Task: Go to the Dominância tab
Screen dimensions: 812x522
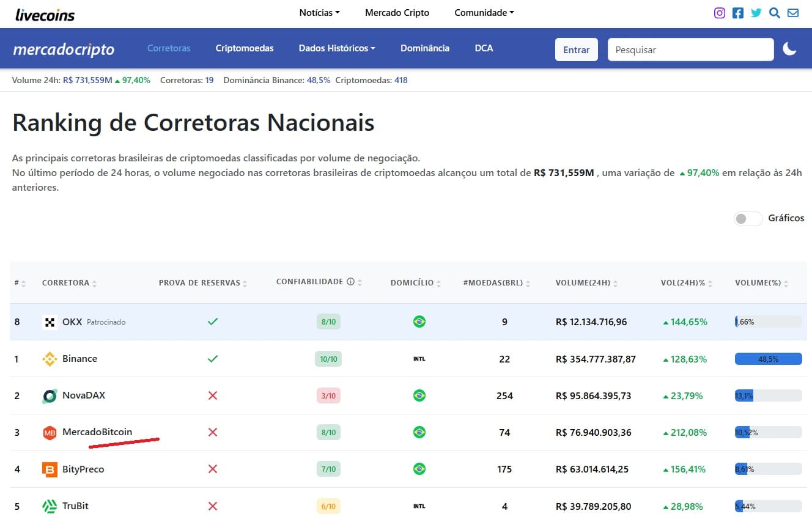Action: tap(425, 48)
